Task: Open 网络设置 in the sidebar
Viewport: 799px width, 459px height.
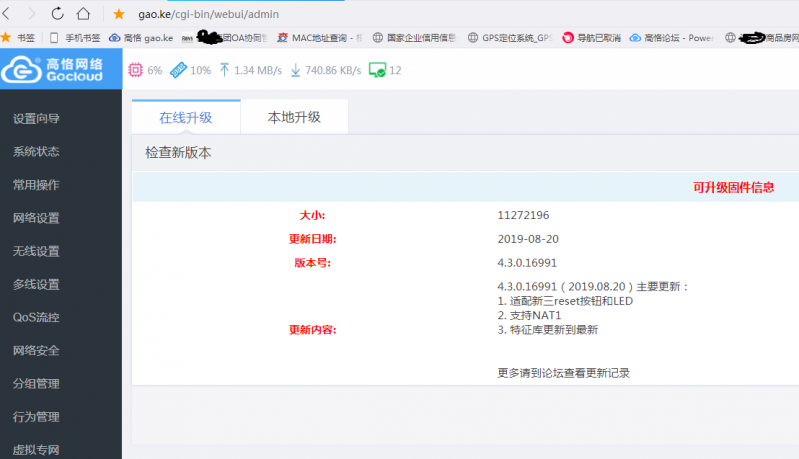Action: 36,218
